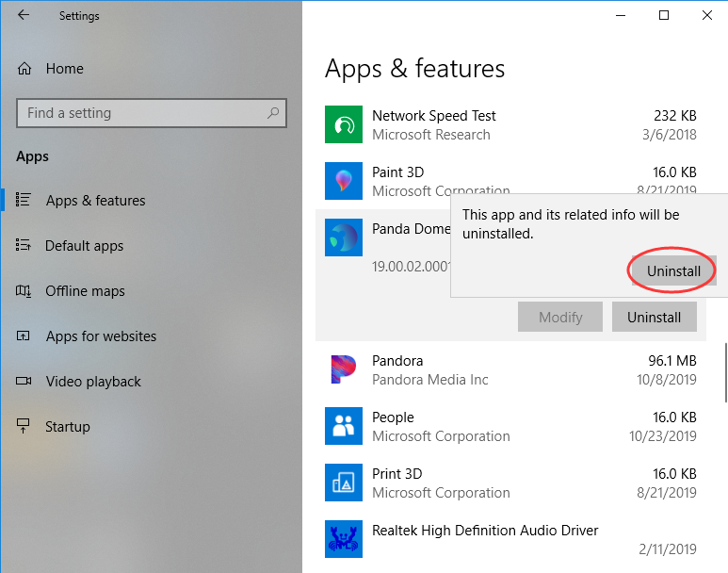Click the Pandora Media Inc publisher text
Image resolution: width=728 pixels, height=573 pixels.
(x=430, y=380)
